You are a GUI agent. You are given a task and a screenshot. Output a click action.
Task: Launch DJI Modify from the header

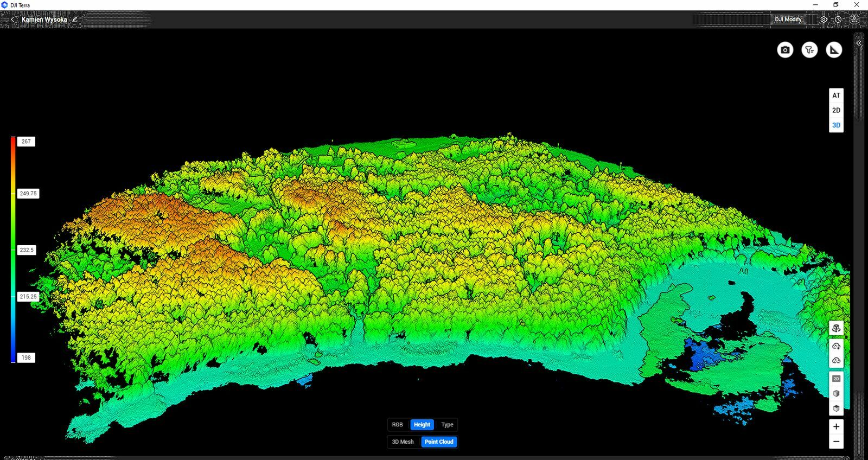pyautogui.click(x=788, y=20)
